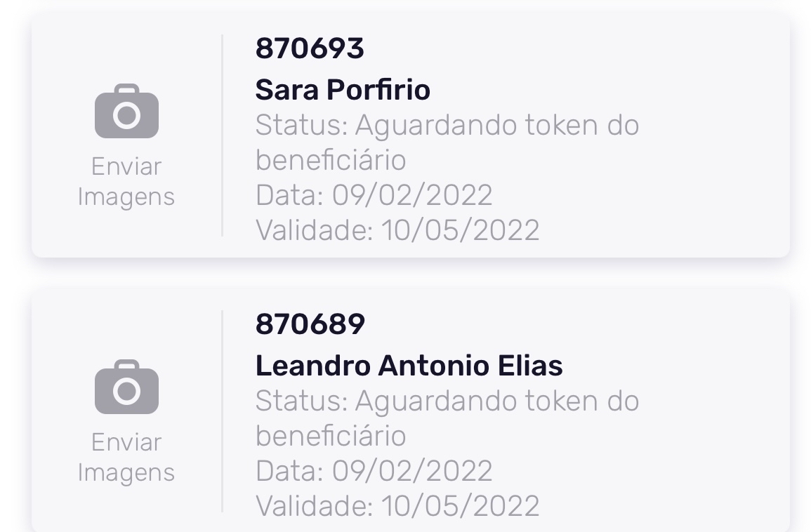Click Data 09/02/2022 in the 870689 card
Image resolution: width=811 pixels, height=532 pixels.
374,471
